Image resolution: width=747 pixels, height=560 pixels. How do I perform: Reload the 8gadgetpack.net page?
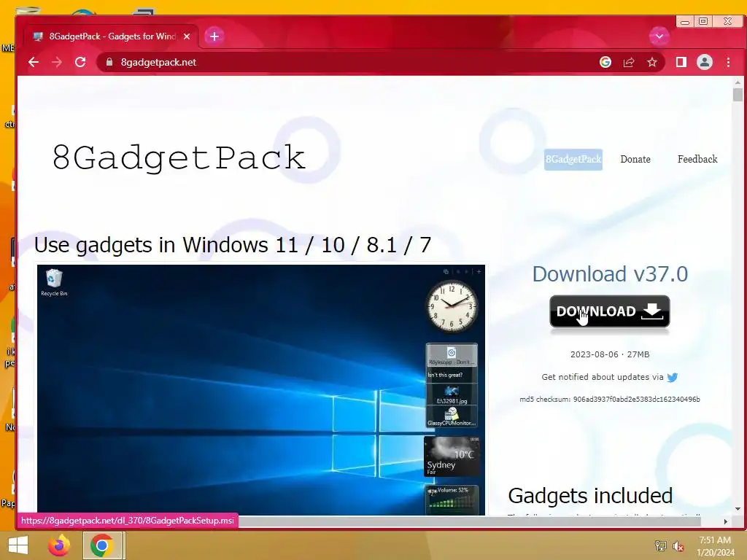click(x=80, y=63)
